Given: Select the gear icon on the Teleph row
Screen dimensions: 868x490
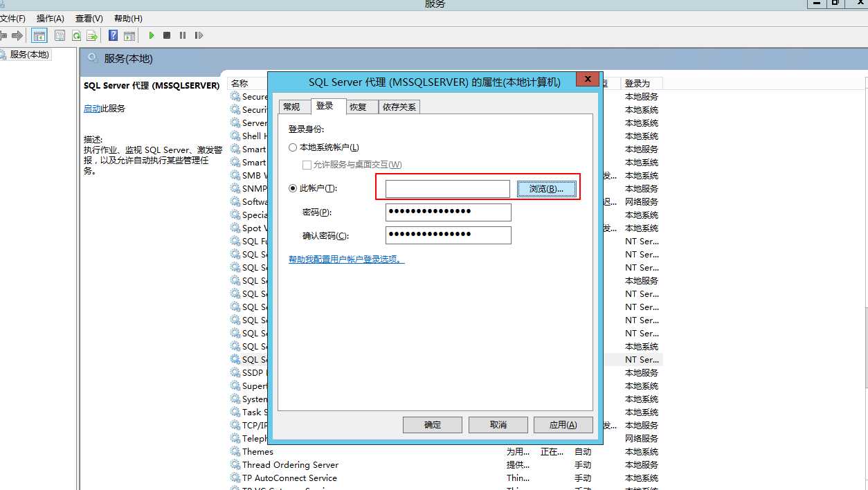Looking at the screenshot, I should click(235, 439).
